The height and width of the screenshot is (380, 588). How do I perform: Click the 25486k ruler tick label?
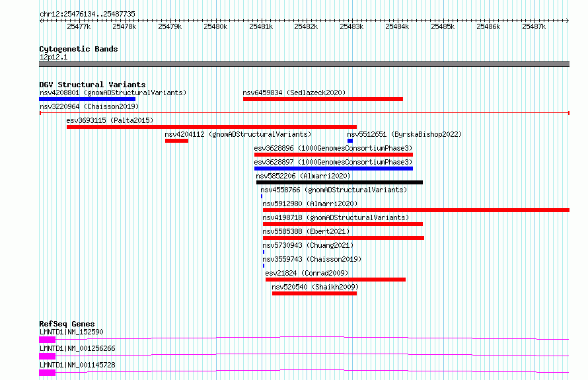click(x=488, y=26)
